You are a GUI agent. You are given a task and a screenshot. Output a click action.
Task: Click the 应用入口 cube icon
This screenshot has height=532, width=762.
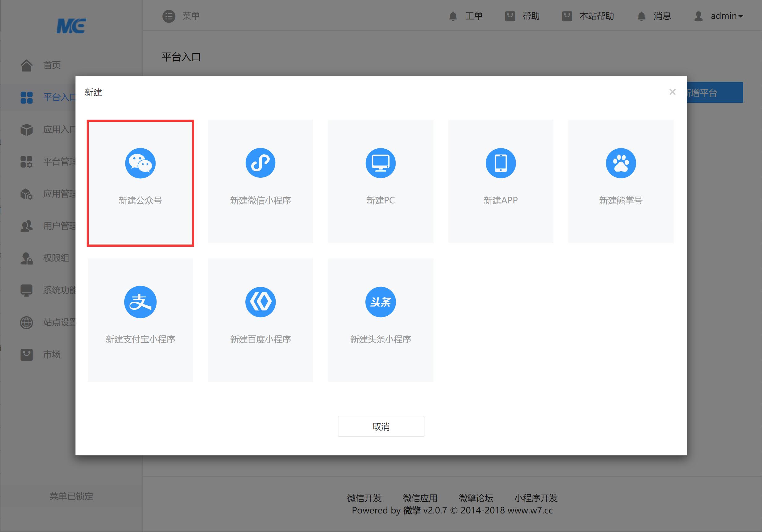tap(27, 130)
